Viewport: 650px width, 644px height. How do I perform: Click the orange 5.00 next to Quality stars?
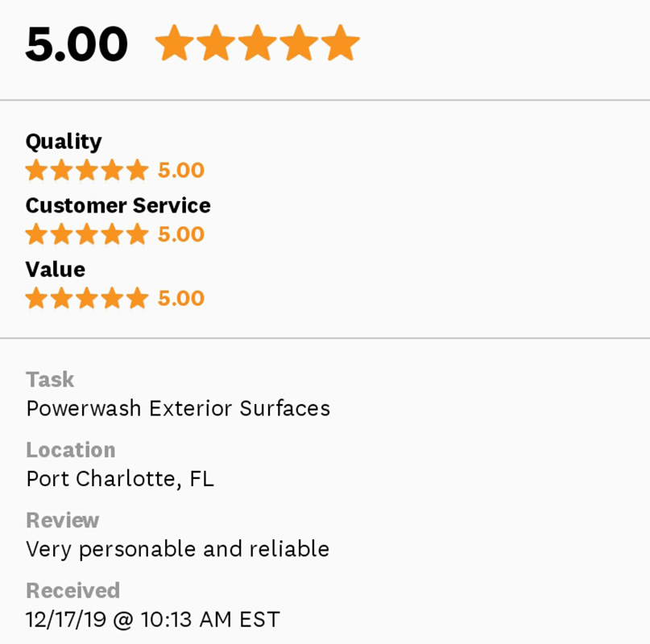click(181, 171)
